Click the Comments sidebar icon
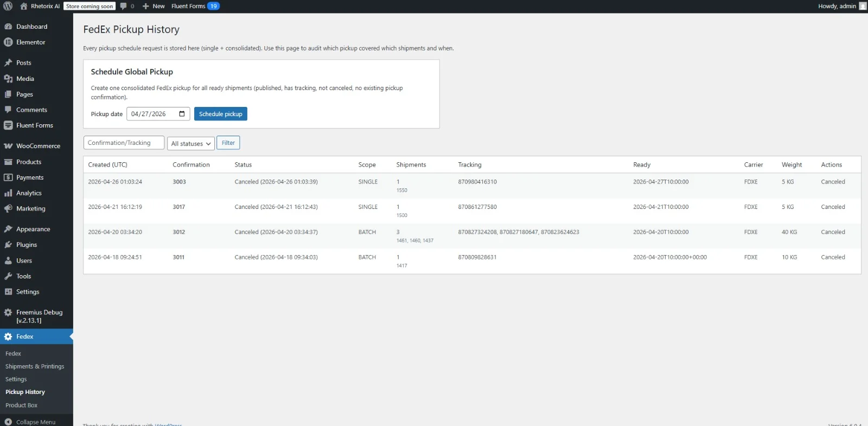This screenshot has height=426, width=868. [8, 110]
